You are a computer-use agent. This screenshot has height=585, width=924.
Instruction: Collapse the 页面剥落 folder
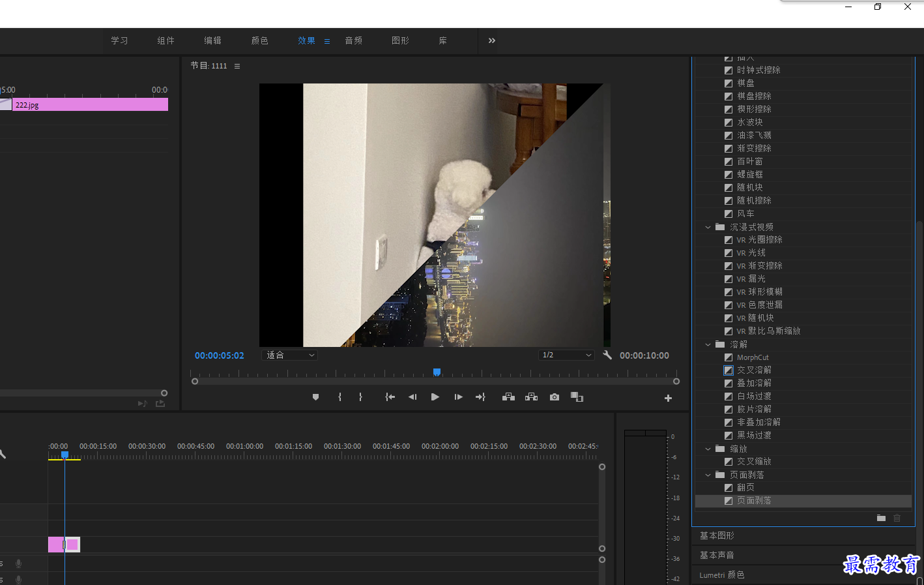(x=708, y=475)
